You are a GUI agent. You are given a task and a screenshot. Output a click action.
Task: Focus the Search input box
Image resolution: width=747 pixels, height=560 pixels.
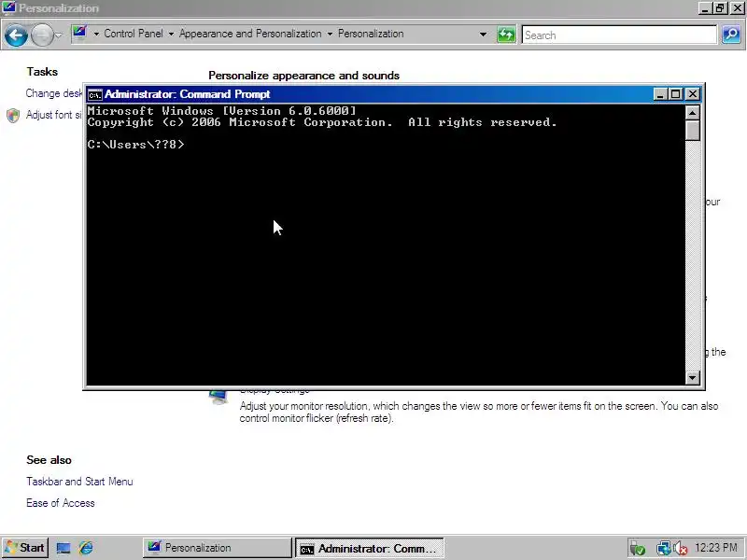[619, 35]
